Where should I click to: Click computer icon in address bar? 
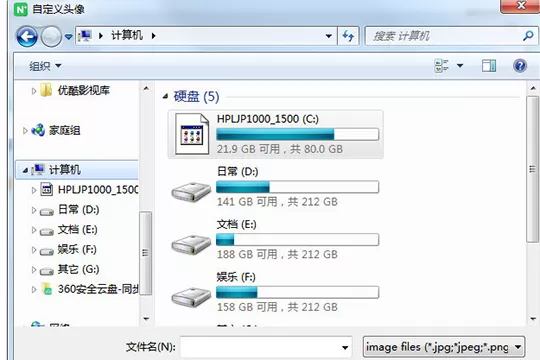[85, 35]
